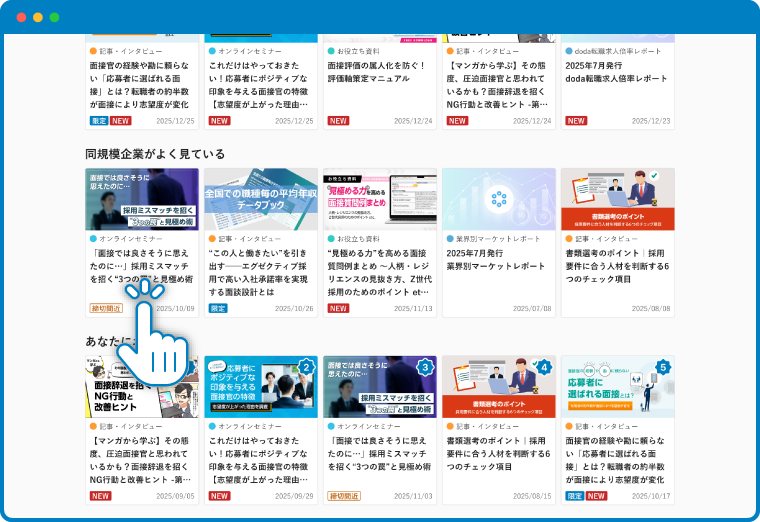Image resolution: width=760 pixels, height=522 pixels.
Task: Click the 同規模企業がよく見ている section heading
Action: (155, 154)
